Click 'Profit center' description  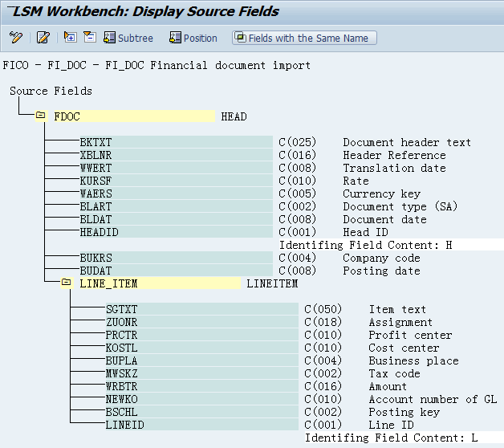click(410, 335)
